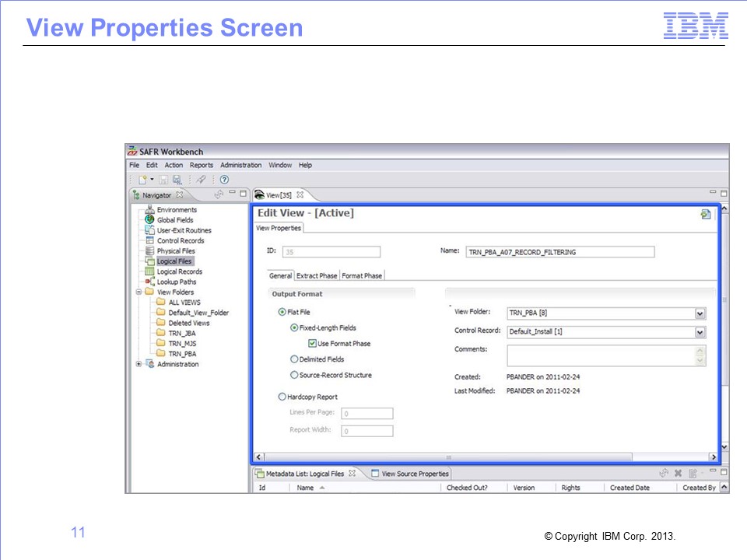747x560 pixels.
Task: Select Global Fields in Navigator
Action: pyautogui.click(x=175, y=220)
